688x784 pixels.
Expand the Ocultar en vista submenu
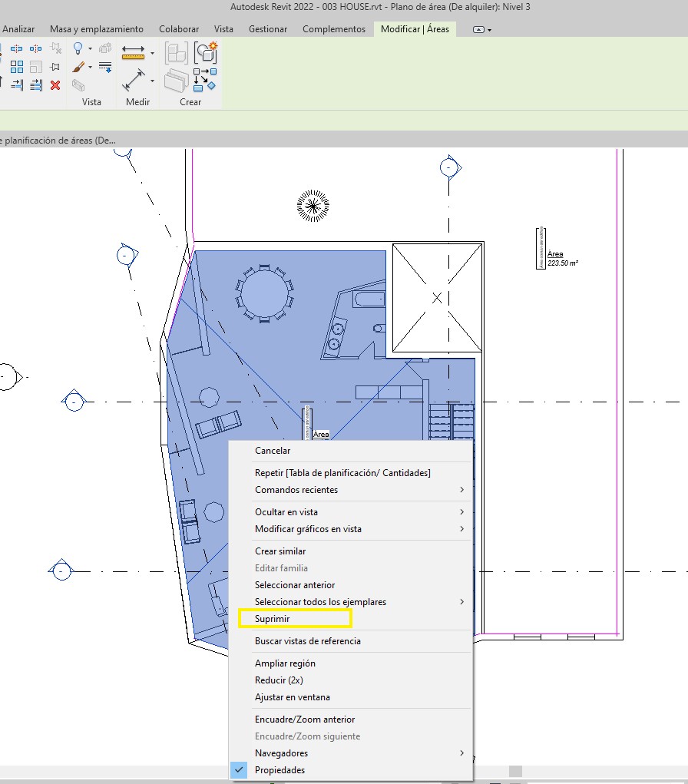pos(286,512)
